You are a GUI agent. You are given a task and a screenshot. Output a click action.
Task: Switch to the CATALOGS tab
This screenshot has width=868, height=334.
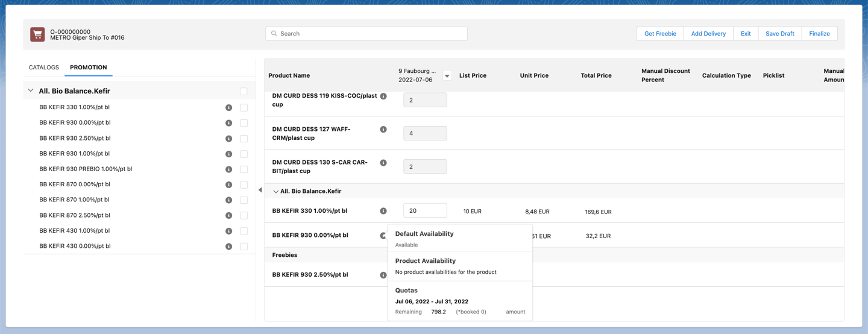[x=44, y=68]
